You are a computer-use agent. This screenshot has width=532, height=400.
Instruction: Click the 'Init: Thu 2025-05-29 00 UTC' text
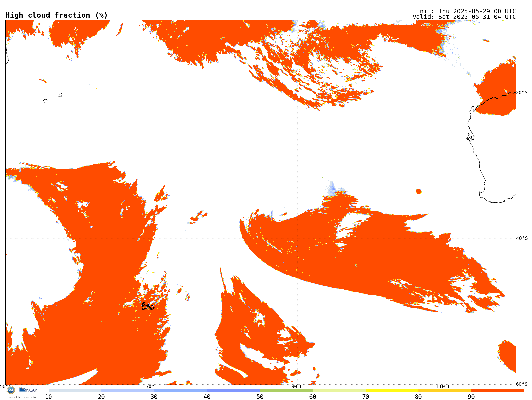point(466,11)
